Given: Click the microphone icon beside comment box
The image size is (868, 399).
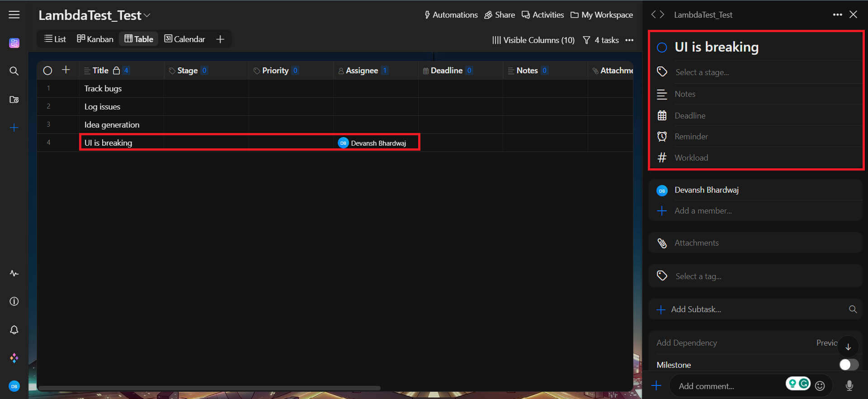Looking at the screenshot, I should click(x=849, y=385).
